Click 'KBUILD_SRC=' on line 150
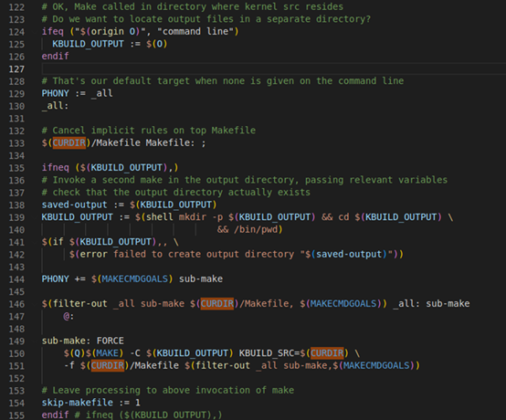The width and height of the screenshot is (506, 420). point(269,353)
